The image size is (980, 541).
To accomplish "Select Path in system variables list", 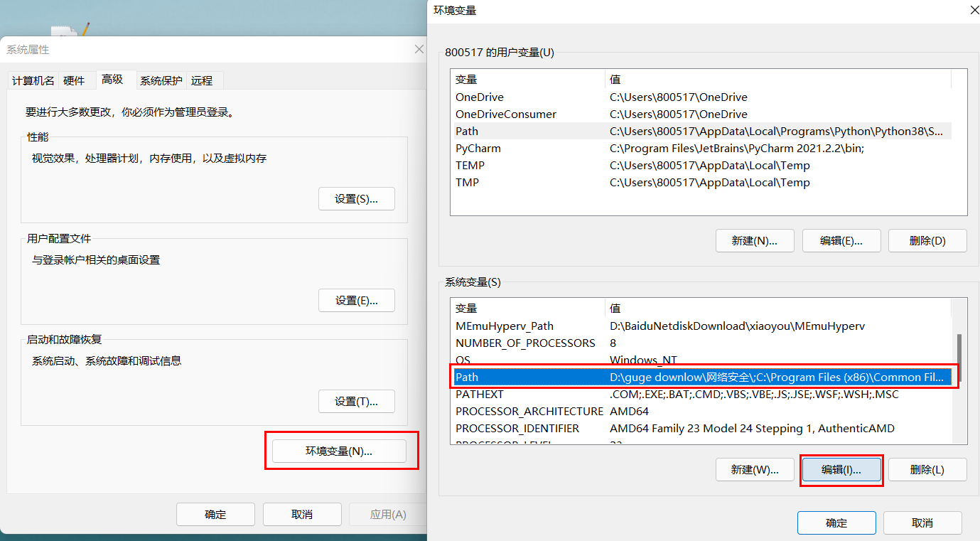I will (x=701, y=377).
